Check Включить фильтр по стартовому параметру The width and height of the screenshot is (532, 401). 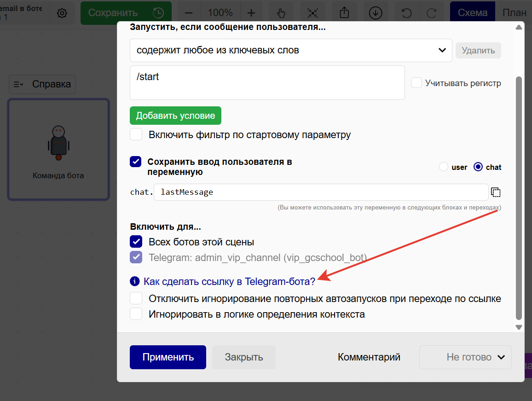click(x=136, y=134)
